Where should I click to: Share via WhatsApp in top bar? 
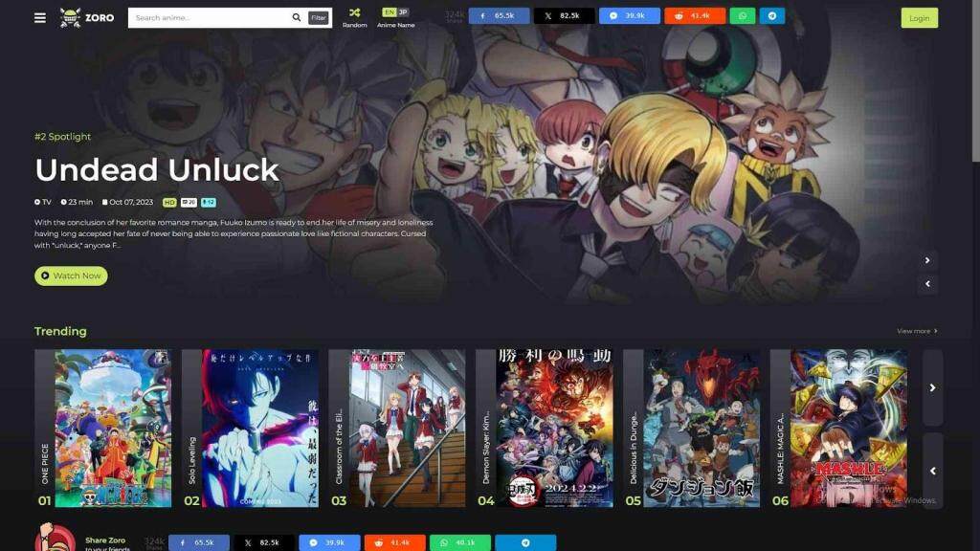coord(743,15)
